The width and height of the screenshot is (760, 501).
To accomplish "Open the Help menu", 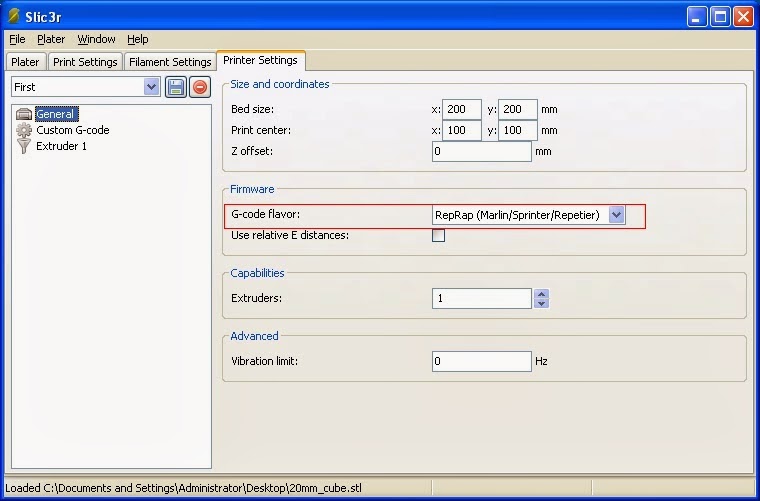I will click(138, 39).
